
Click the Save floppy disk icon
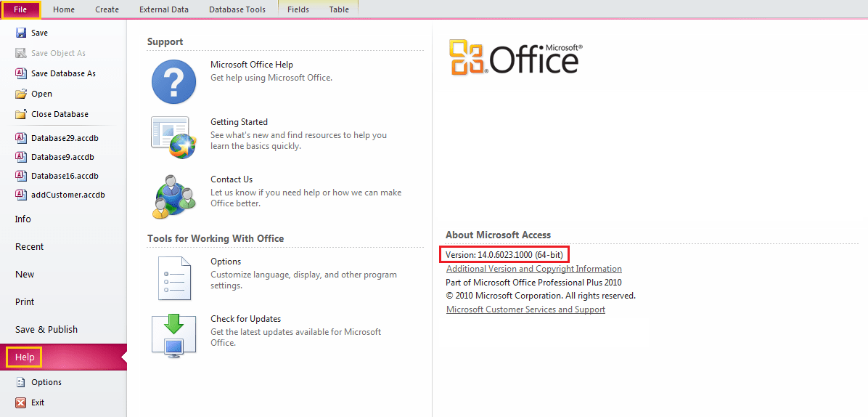[x=21, y=33]
